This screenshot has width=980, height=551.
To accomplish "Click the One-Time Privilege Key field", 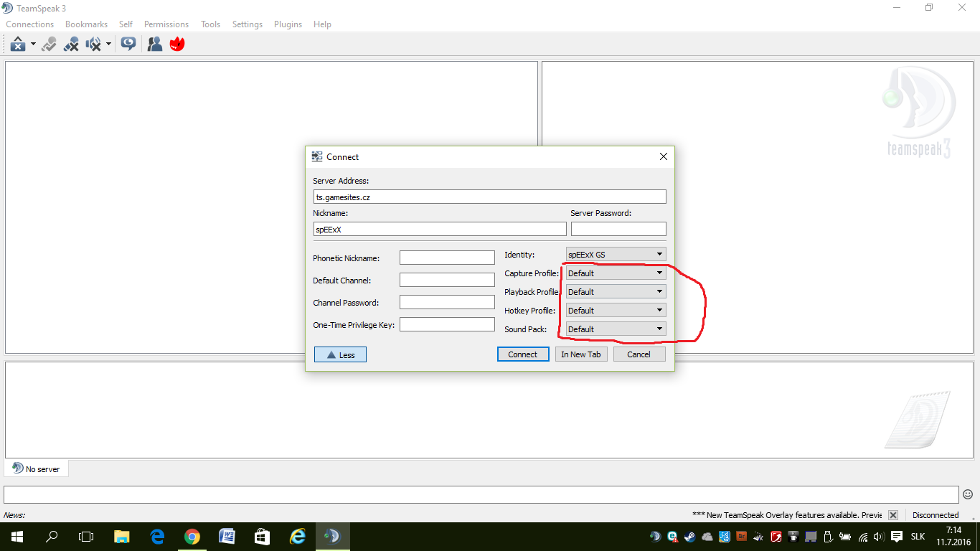I will 447,324.
